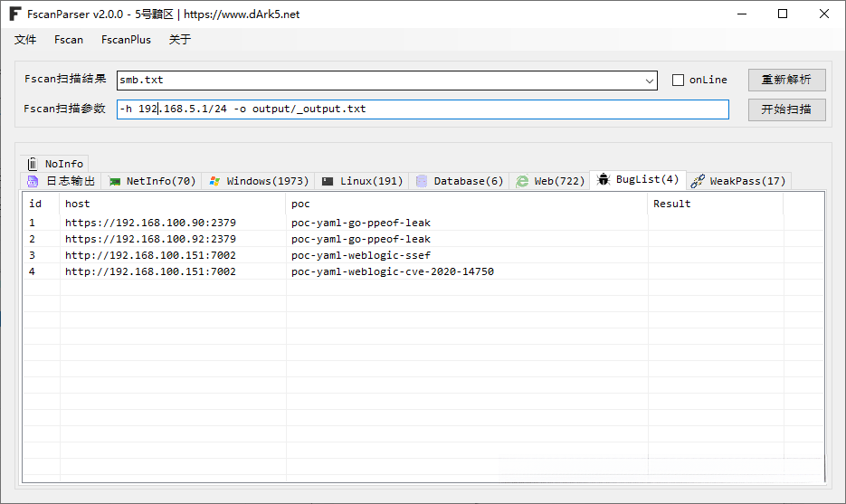Screen dimensions: 846x504
Task: Click poc-yaml-go-ppeof-leak in row 1
Action: [x=361, y=223]
